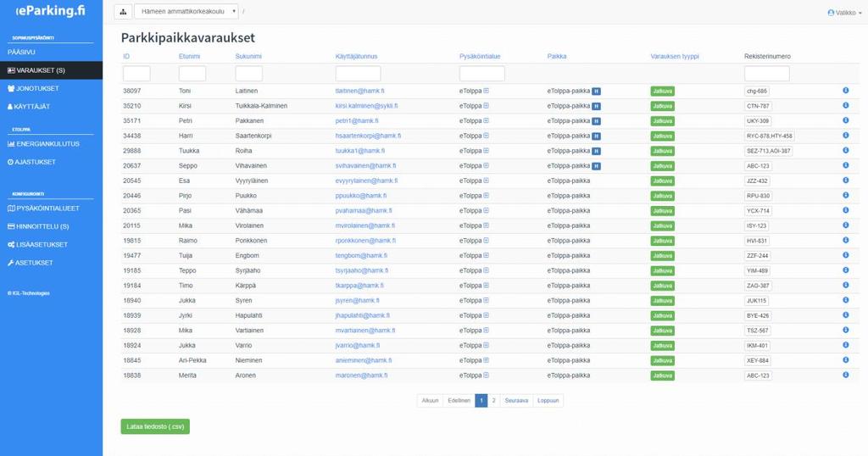868x456 pixels.
Task: Sort by the Sukunimi column header
Action: click(x=248, y=57)
